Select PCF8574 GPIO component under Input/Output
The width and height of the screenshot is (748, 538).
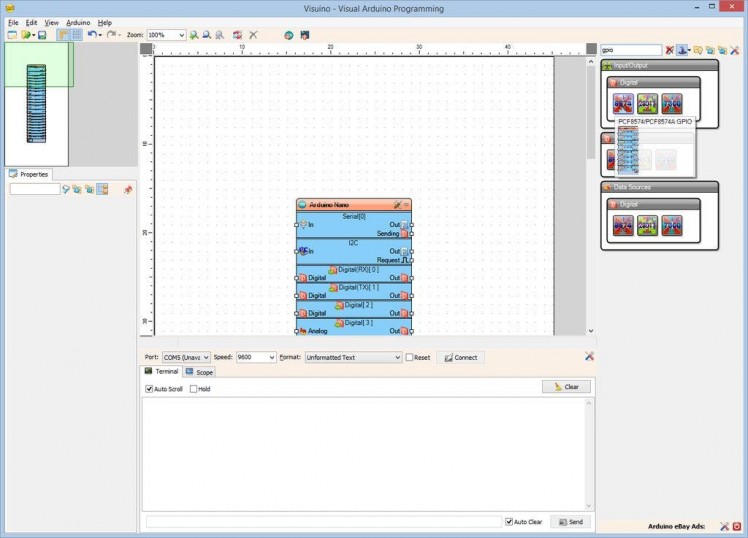[623, 103]
